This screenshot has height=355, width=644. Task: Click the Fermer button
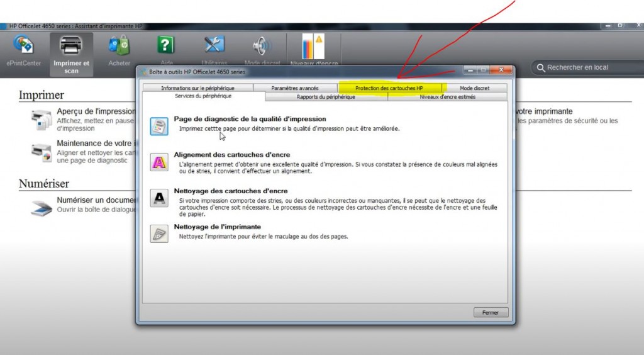coord(491,313)
